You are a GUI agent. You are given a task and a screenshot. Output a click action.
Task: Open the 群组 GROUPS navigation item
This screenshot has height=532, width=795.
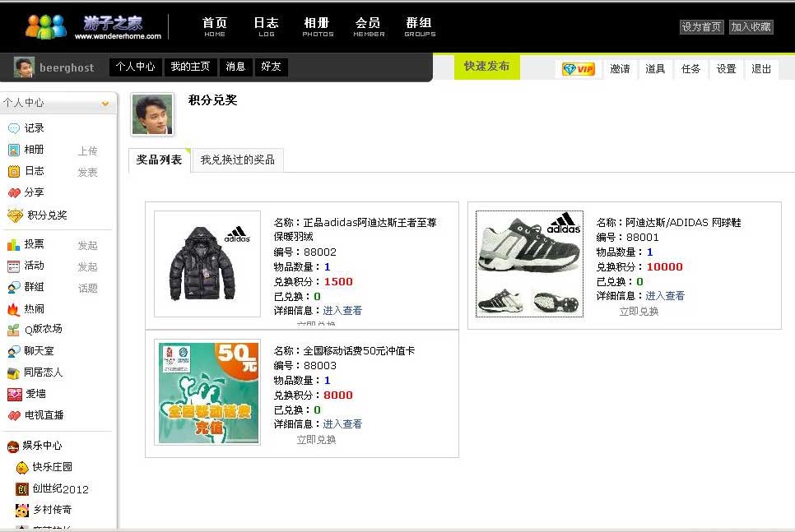click(x=420, y=27)
